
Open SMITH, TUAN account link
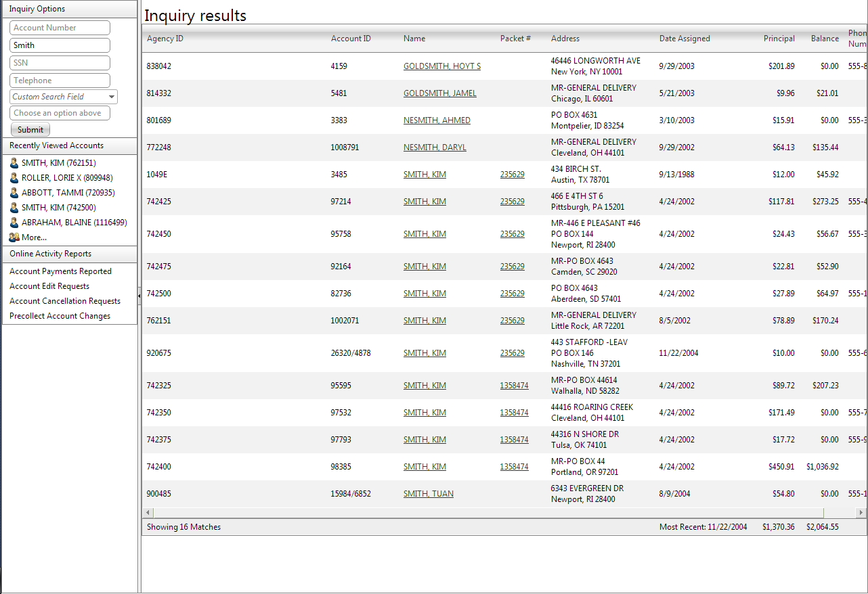(429, 494)
